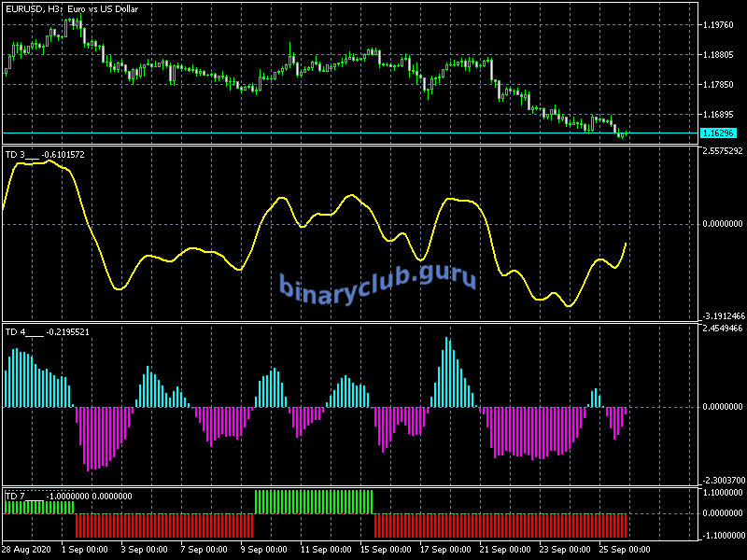
Task: Select the 2.4549466 value on TD 4 scale
Action: click(x=722, y=329)
